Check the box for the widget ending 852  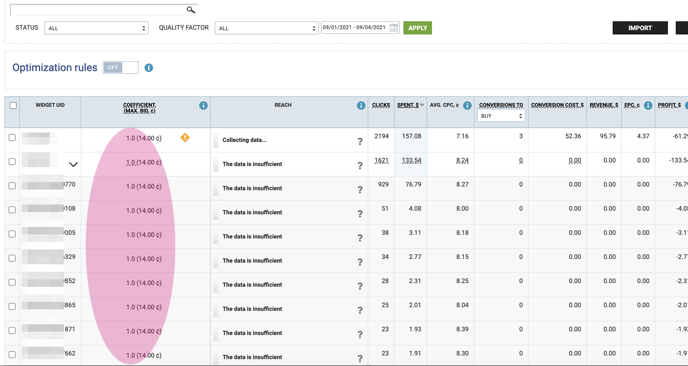click(12, 282)
